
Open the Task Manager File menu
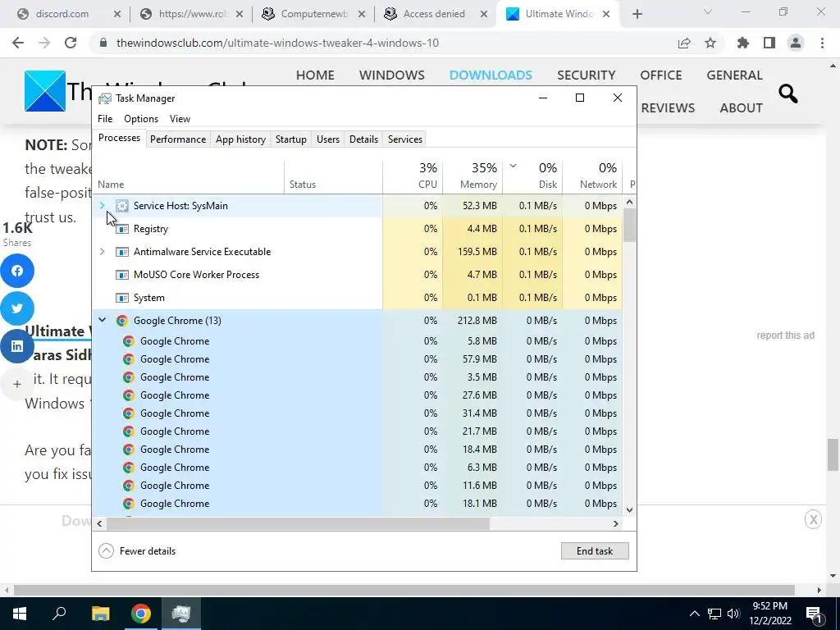pyautogui.click(x=105, y=119)
